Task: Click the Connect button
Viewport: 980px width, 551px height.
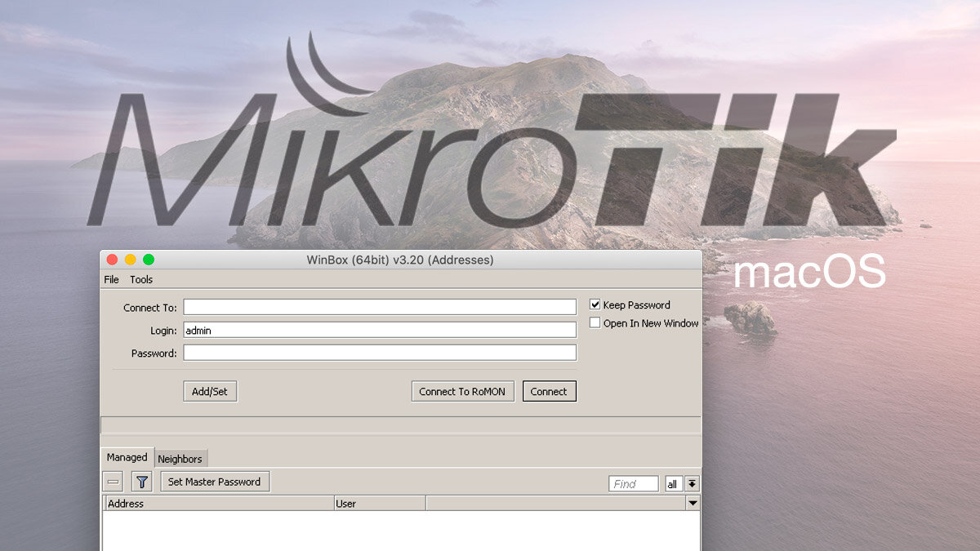Action: [549, 392]
